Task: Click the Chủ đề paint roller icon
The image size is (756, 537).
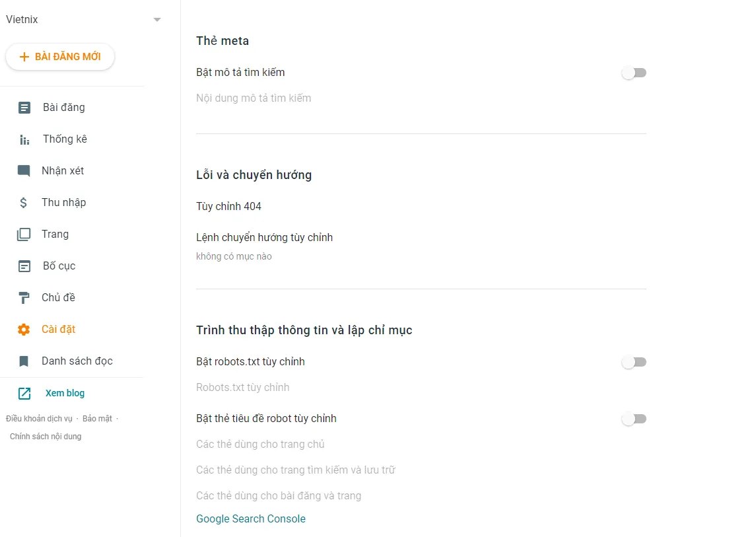Action: click(x=24, y=298)
